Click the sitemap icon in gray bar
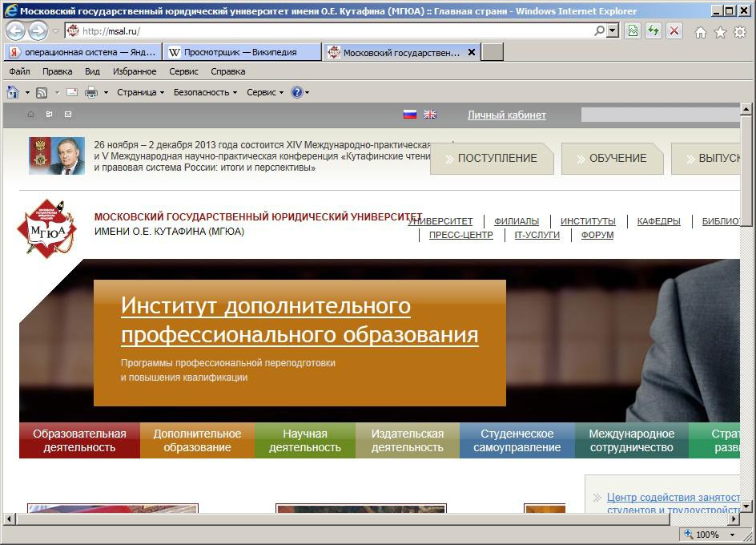This screenshot has height=545, width=756. point(49,115)
